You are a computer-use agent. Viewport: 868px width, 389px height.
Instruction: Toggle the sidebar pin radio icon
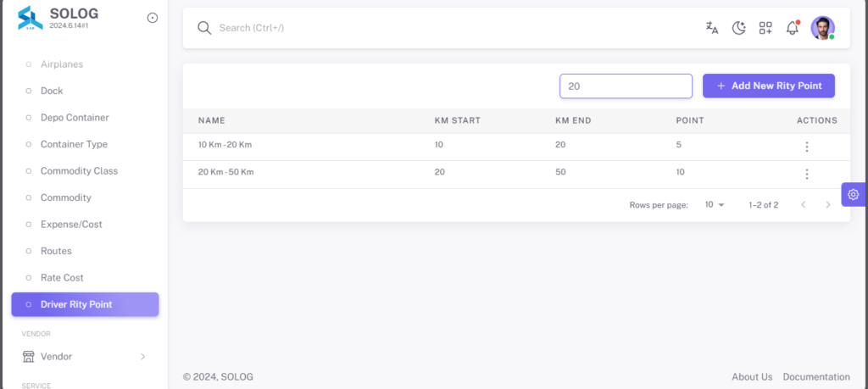pos(153,18)
